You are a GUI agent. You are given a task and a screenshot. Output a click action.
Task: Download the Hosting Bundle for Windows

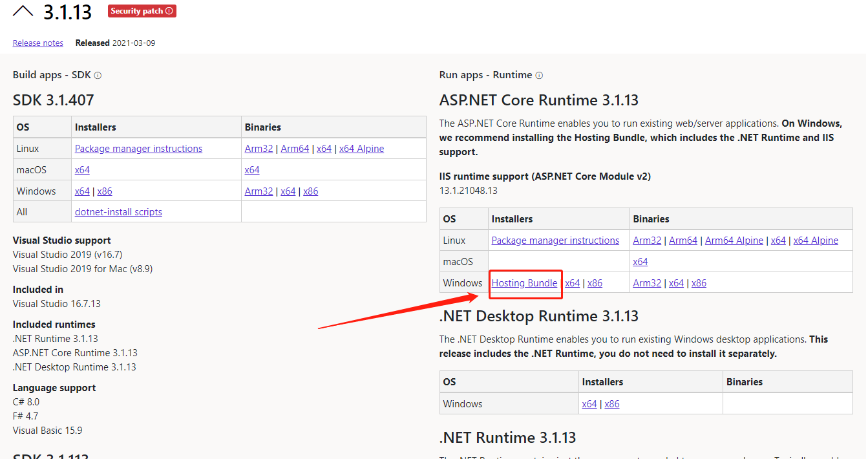(524, 283)
